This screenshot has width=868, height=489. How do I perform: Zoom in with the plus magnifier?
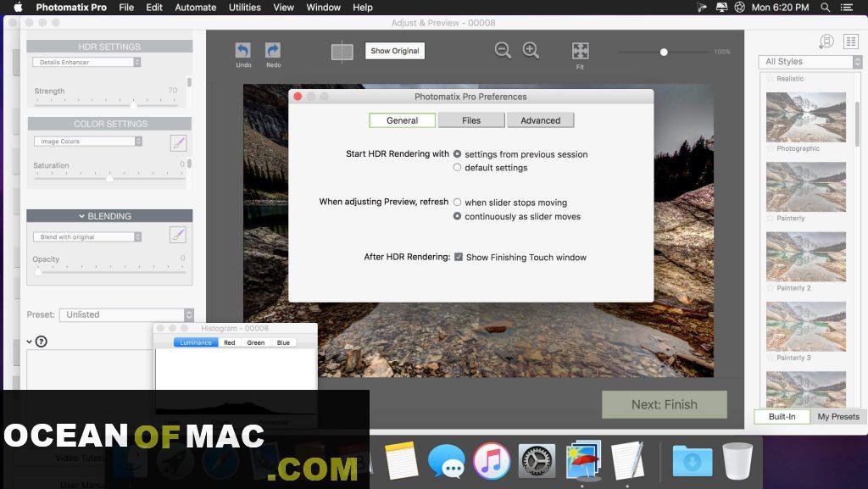click(x=531, y=50)
